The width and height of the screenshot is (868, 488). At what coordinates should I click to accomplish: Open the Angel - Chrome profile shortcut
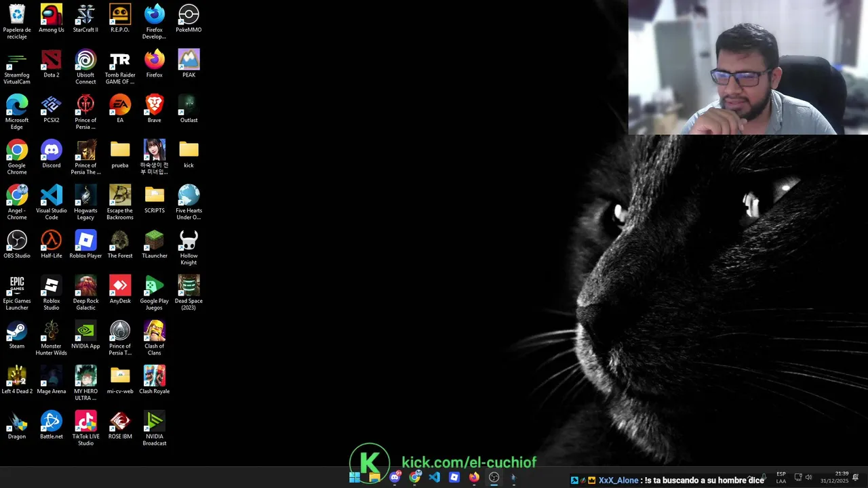click(x=17, y=202)
